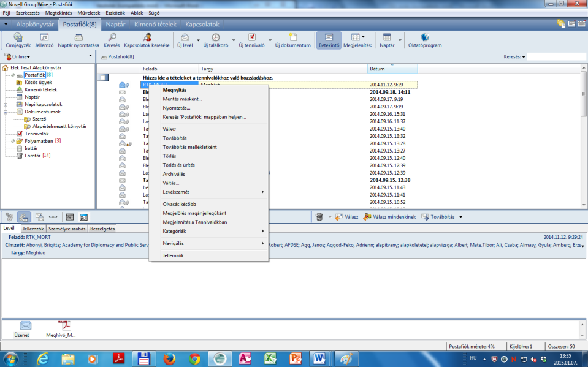Open the Új találkozó dropdown arrow
Screen dimensions: 588x367
point(233,40)
